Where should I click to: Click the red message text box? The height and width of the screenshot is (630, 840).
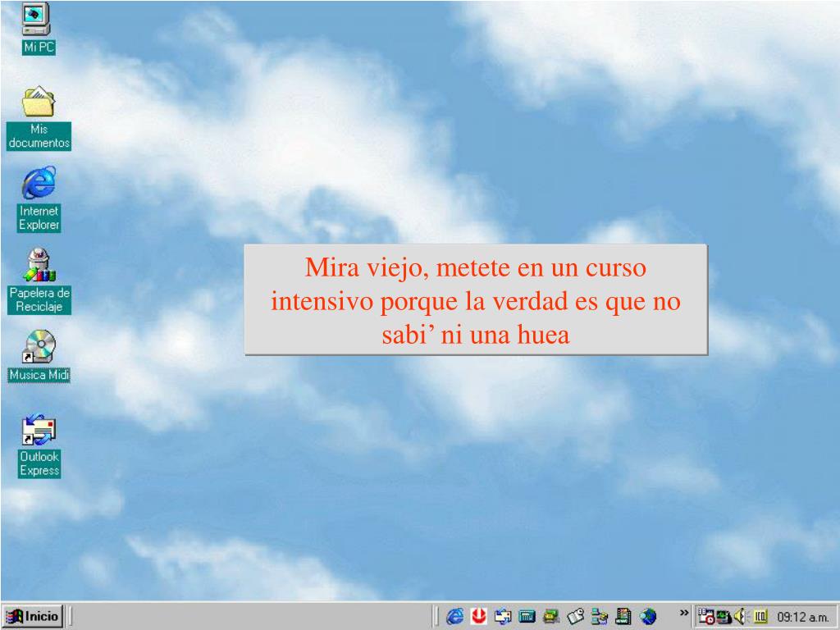click(x=476, y=299)
